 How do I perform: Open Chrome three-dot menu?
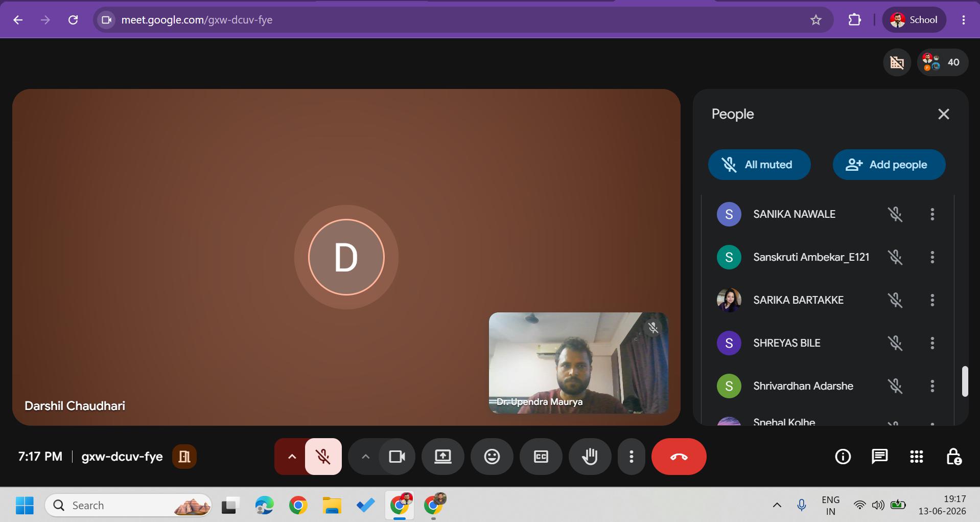(963, 20)
